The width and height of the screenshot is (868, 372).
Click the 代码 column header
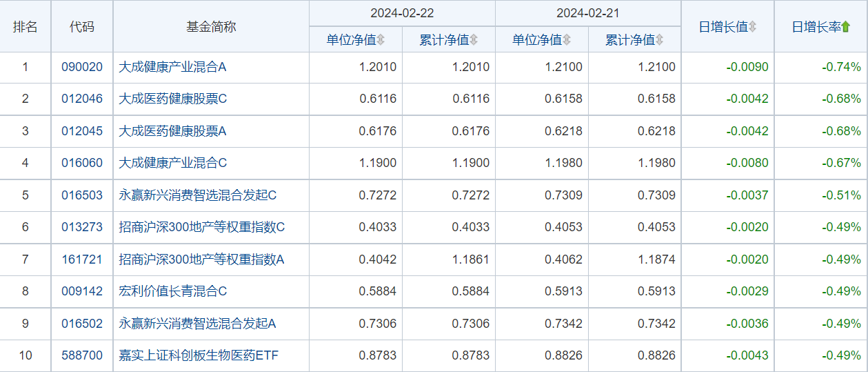click(82, 27)
